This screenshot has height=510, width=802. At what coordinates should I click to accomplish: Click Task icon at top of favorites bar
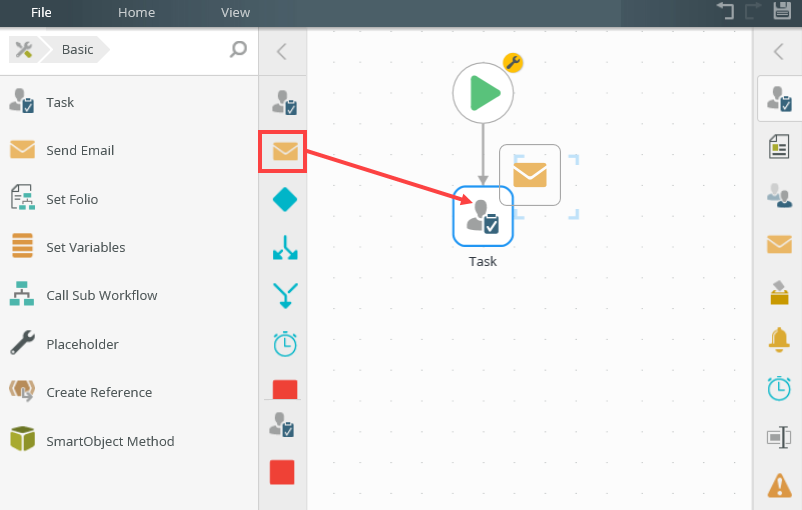(284, 102)
